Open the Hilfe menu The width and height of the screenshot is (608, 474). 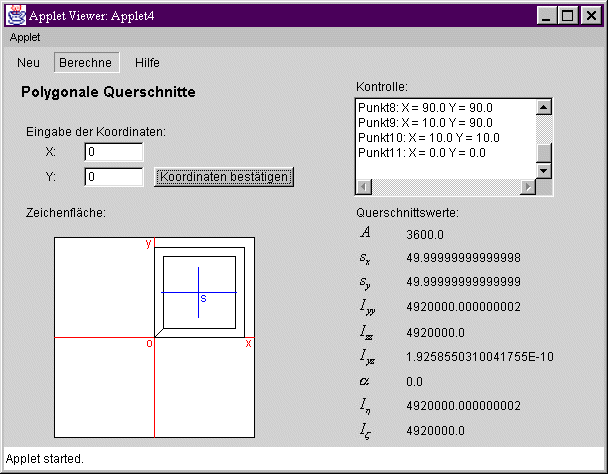point(147,62)
